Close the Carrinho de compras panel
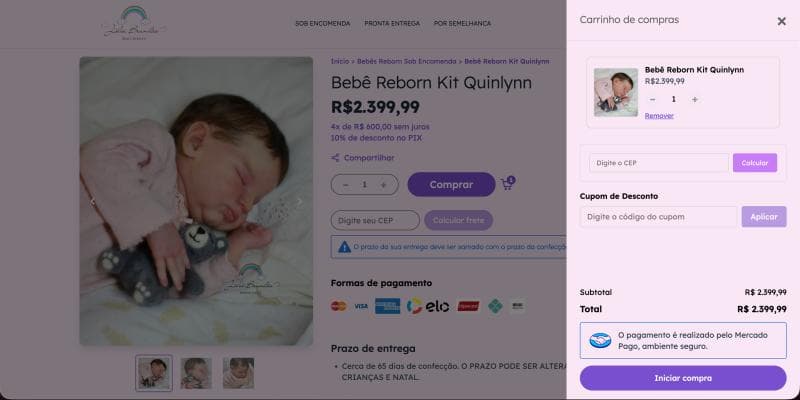The width and height of the screenshot is (800, 400). pos(781,21)
